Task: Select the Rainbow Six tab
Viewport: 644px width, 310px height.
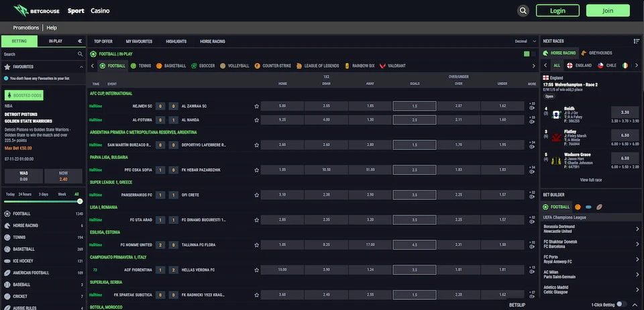Action: 360,66
